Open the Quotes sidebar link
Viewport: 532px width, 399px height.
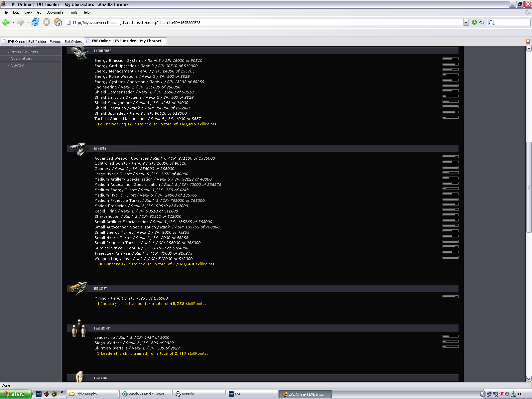tap(17, 65)
